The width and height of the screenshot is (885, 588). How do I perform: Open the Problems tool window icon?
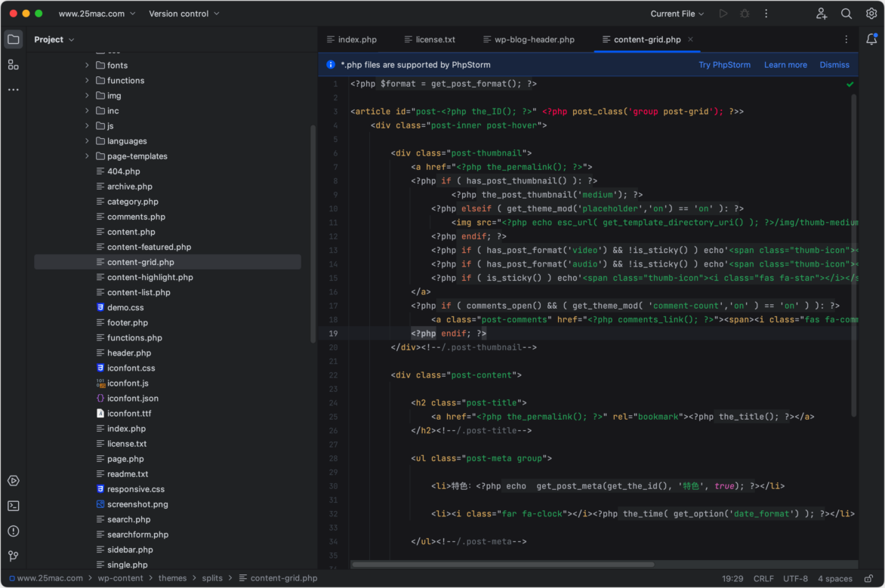tap(14, 531)
